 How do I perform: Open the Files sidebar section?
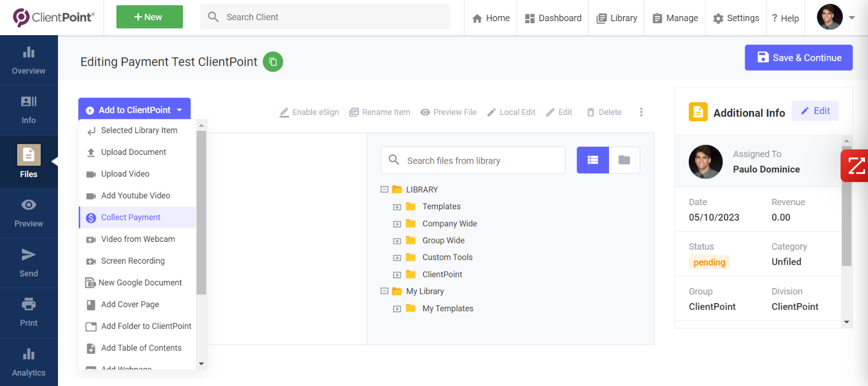pyautogui.click(x=28, y=162)
